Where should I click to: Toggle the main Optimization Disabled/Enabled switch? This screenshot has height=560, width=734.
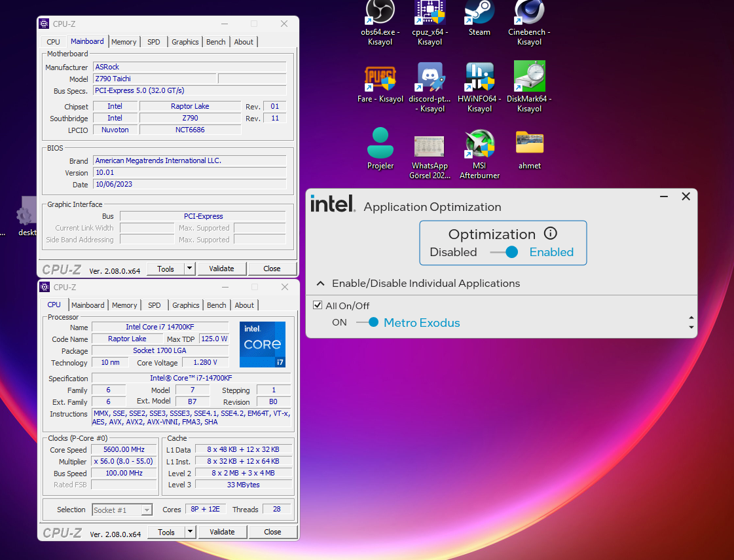[504, 252]
